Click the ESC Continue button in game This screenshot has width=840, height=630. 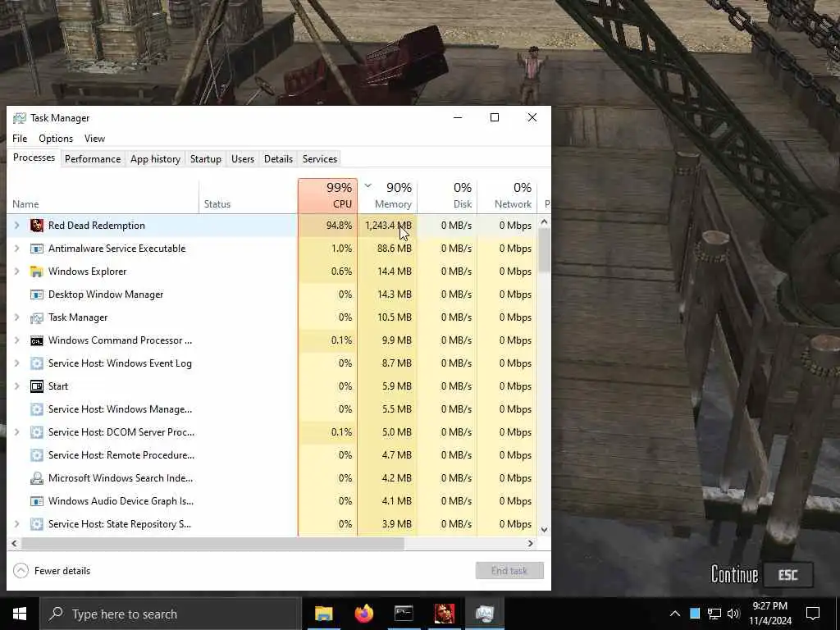click(x=787, y=575)
